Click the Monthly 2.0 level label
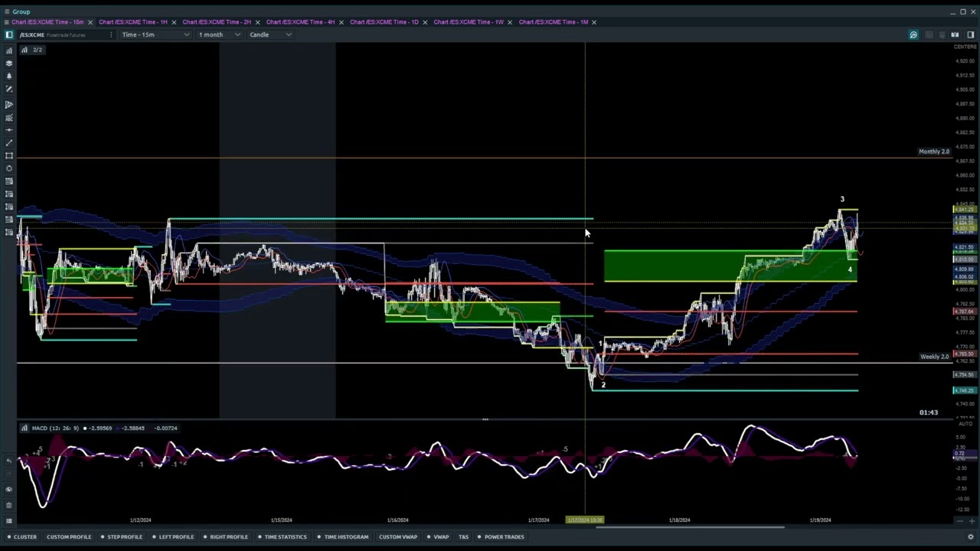 (934, 152)
